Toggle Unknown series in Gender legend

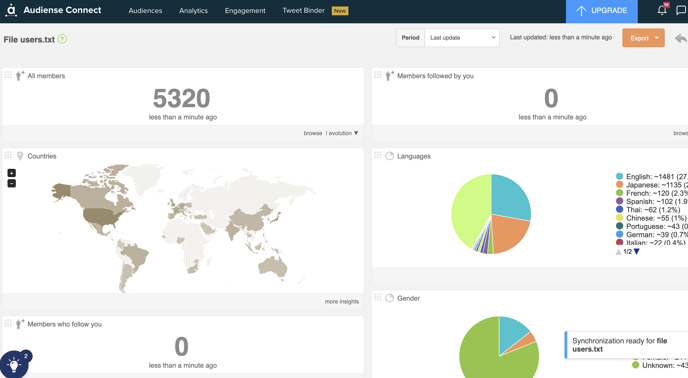[659, 365]
